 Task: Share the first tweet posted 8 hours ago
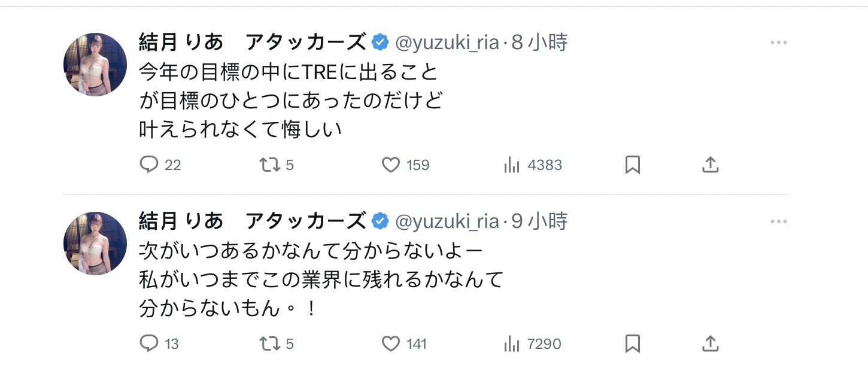point(710,165)
